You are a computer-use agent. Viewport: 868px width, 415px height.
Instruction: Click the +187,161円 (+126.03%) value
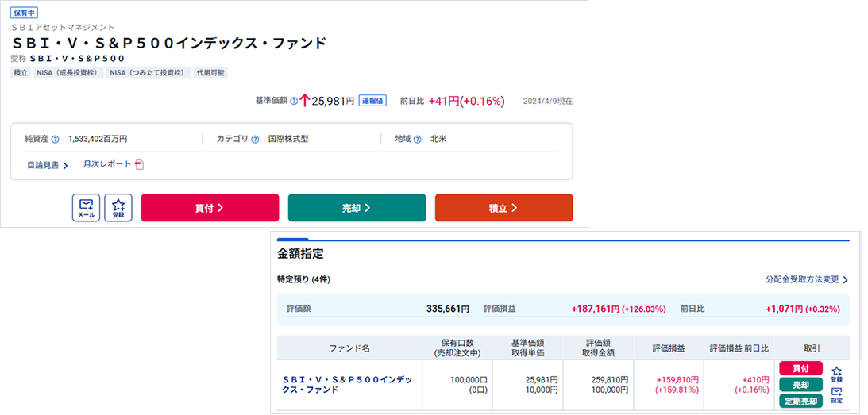(x=619, y=309)
